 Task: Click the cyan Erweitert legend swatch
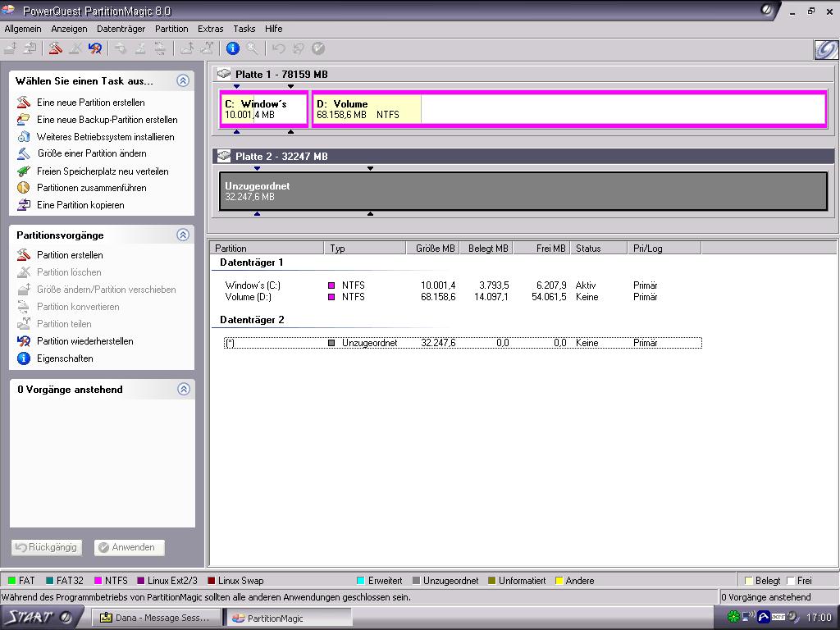click(x=361, y=581)
